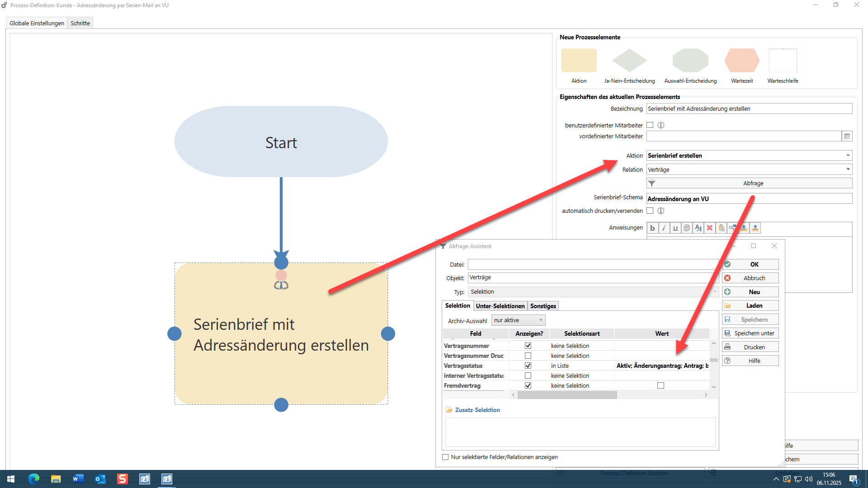Toggle bold in Anweisungen toolbar
The image size is (868, 488).
(652, 228)
